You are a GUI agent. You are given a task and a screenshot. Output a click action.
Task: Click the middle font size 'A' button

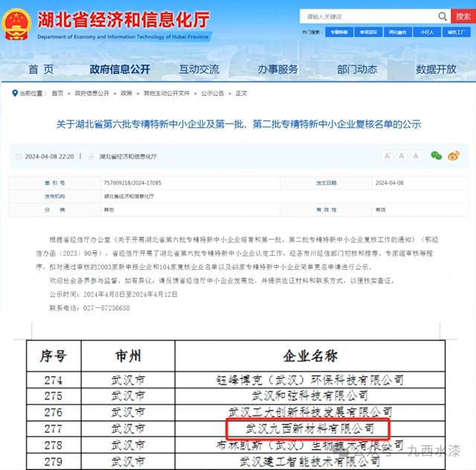click(x=402, y=156)
